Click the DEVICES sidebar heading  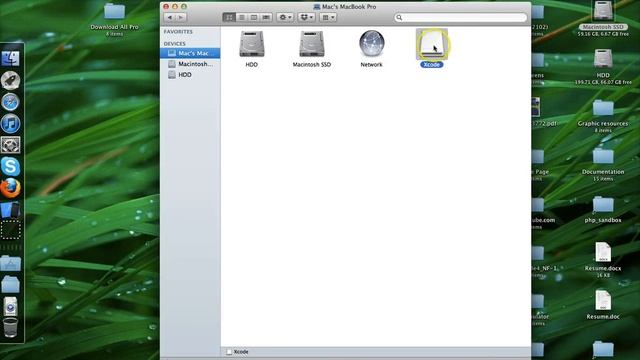coord(174,44)
